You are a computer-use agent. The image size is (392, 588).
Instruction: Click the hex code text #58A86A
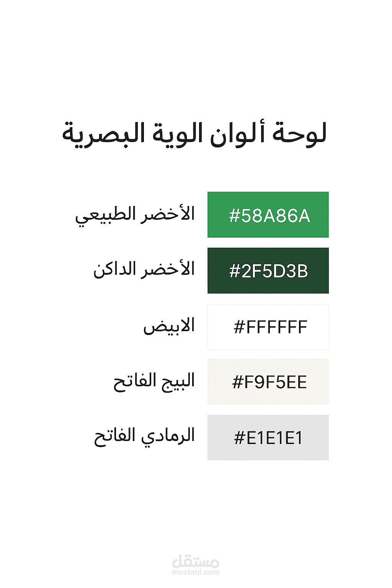269,216
